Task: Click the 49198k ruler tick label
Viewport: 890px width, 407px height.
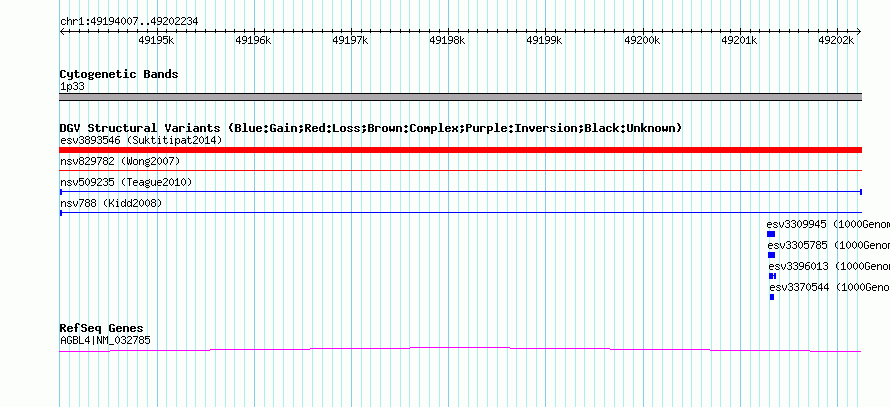Action: coord(447,40)
